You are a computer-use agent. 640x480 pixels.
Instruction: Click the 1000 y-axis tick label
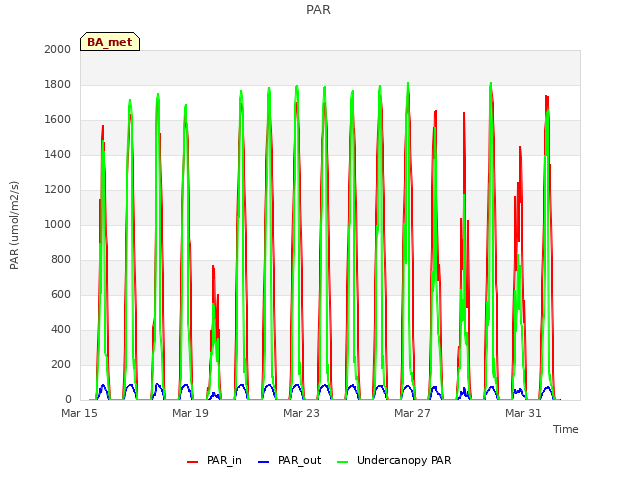point(58,224)
